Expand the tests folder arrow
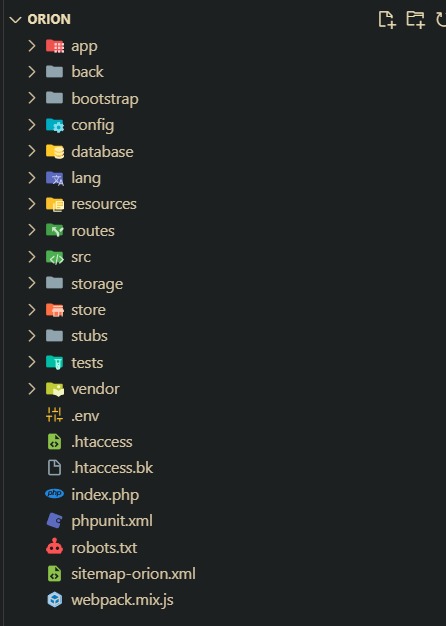The image size is (446, 626). pyautogui.click(x=32, y=362)
